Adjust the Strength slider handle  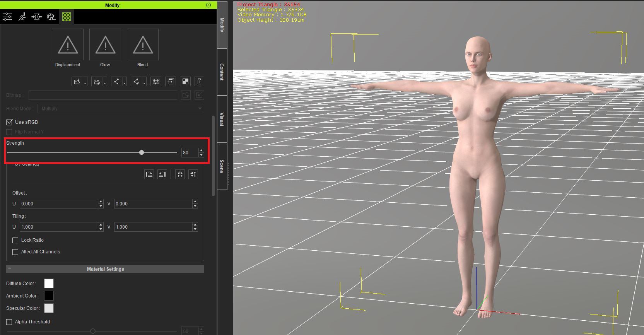142,152
